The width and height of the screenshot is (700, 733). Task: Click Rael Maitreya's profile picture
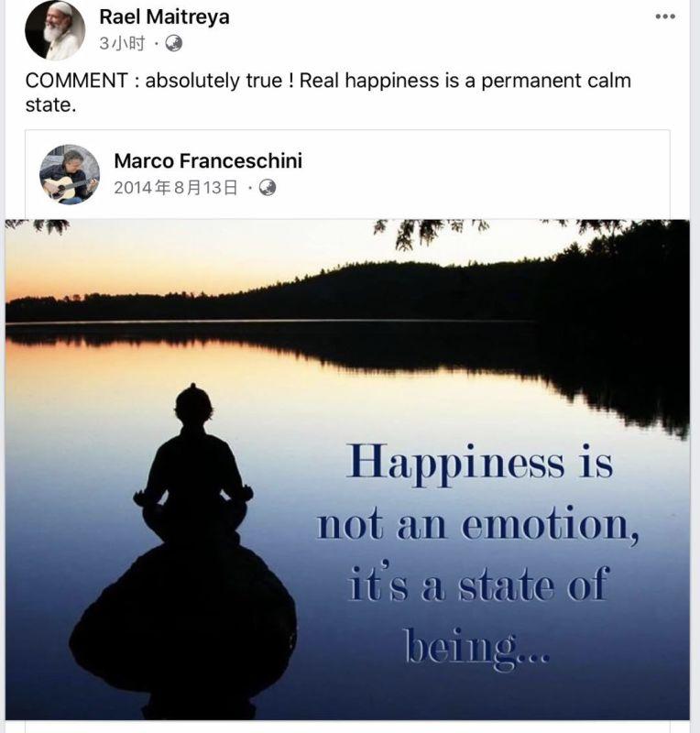(55, 30)
